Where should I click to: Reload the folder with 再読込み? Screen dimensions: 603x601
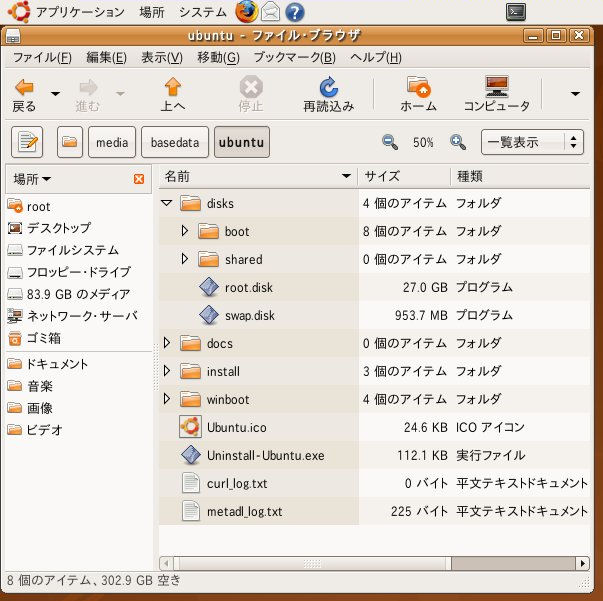328,95
